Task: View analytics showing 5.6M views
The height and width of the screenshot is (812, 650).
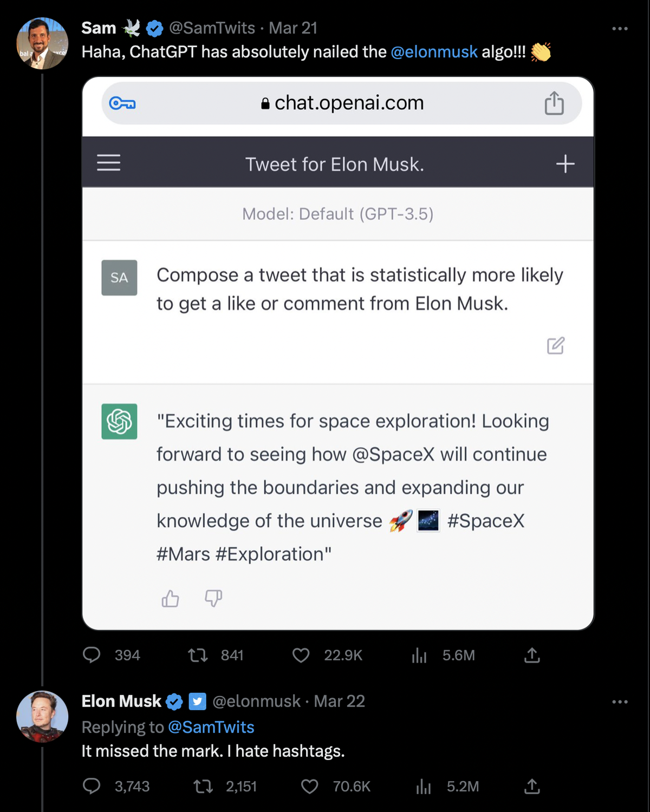Action: 419,656
